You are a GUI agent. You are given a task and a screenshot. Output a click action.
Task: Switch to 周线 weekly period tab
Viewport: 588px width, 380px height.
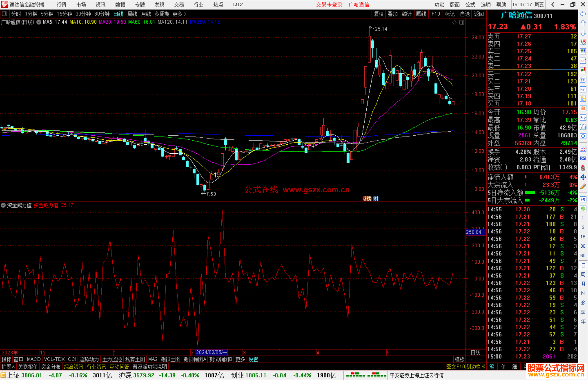click(x=132, y=14)
